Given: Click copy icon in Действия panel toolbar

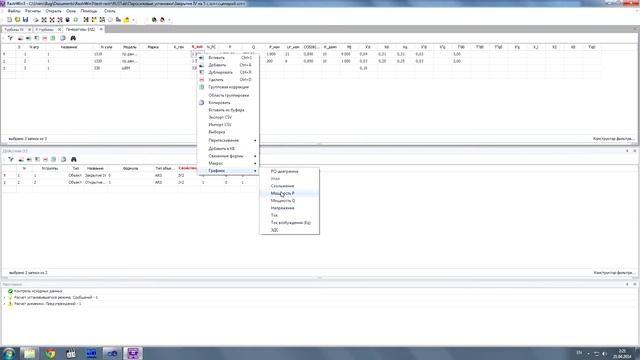Looking at the screenshot, I should tap(63, 159).
